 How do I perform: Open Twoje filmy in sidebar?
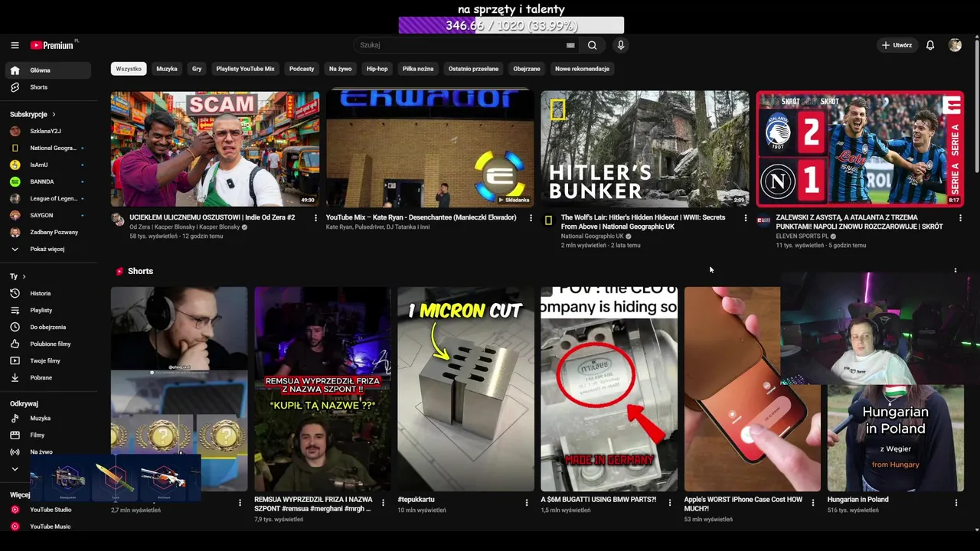[x=47, y=360]
